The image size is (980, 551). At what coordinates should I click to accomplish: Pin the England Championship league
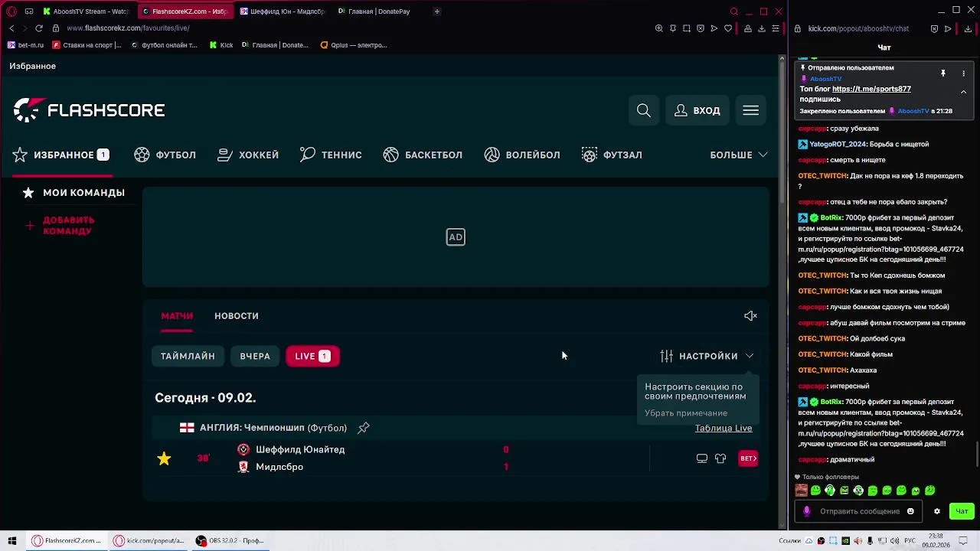pyautogui.click(x=364, y=428)
